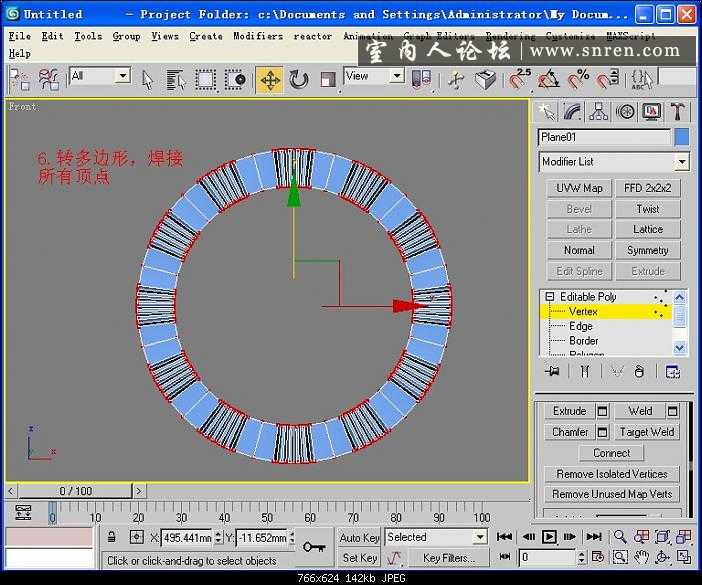Toggle the angle snap icon
This screenshot has width=702, height=585.
[x=549, y=79]
